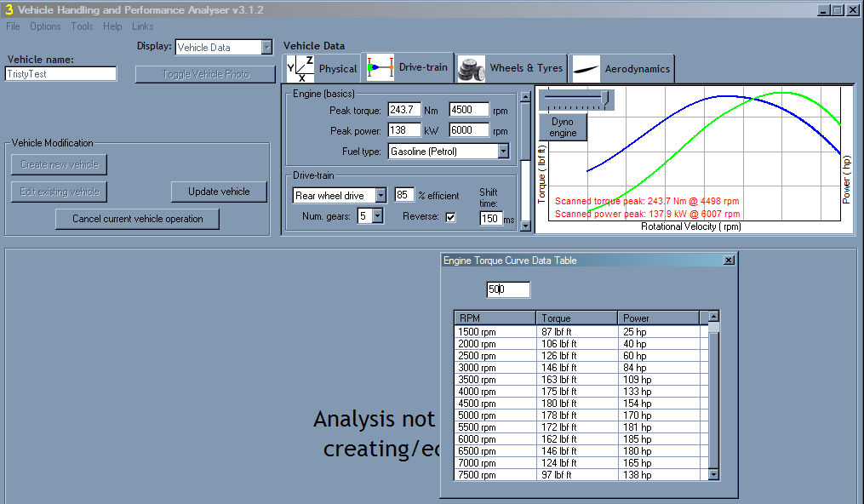The height and width of the screenshot is (504, 864).
Task: Click the drive-train efficiency percent field
Action: click(x=403, y=194)
